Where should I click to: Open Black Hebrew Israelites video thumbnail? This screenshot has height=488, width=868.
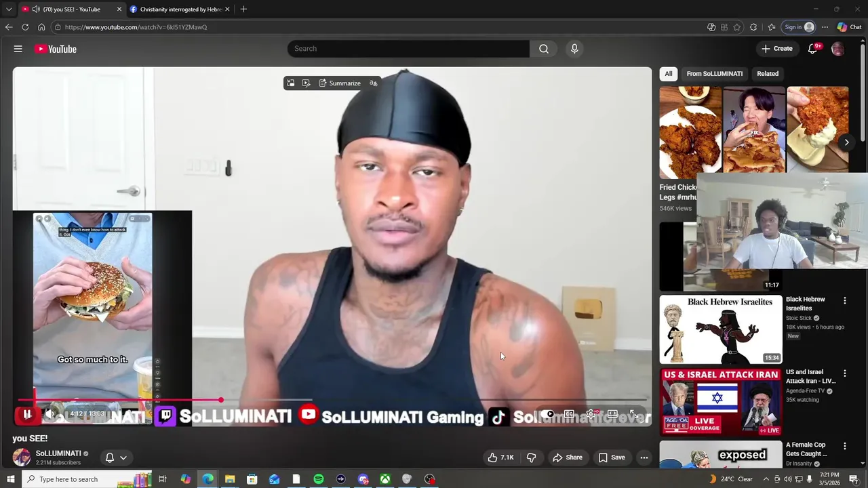point(721,329)
